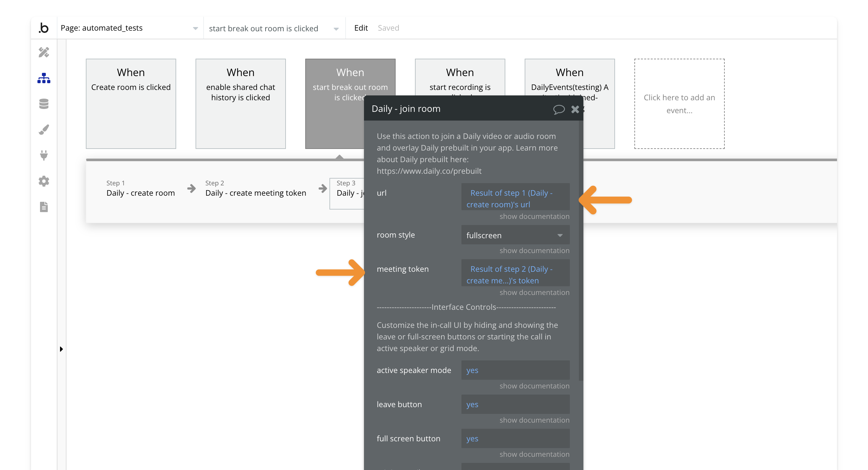Open the workflow event selector dropdown
Viewport: 868px width, 470px height.
(x=274, y=28)
